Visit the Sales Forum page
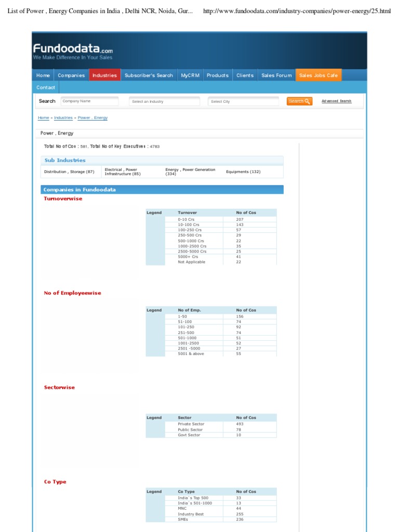Screen dimensions: 399x532 (276, 75)
